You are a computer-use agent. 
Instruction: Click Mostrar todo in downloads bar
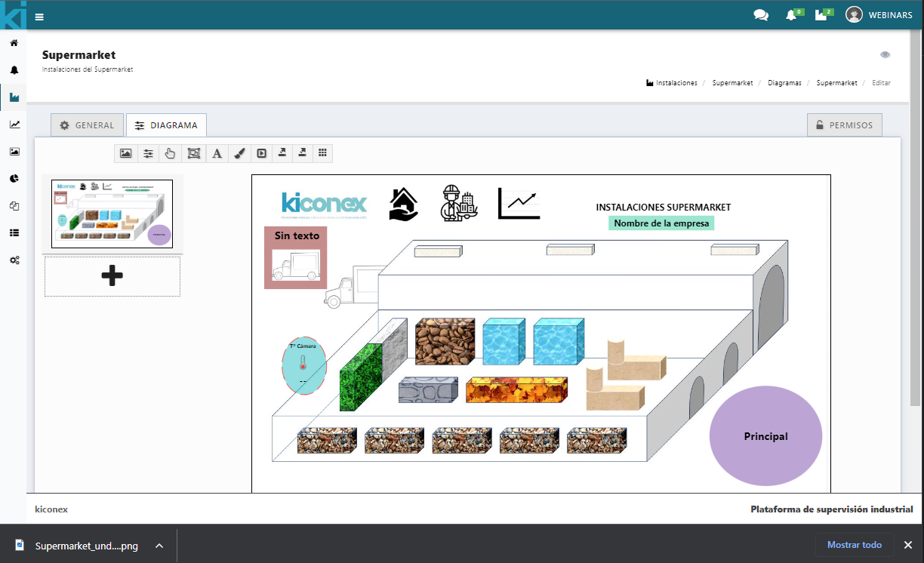click(854, 545)
